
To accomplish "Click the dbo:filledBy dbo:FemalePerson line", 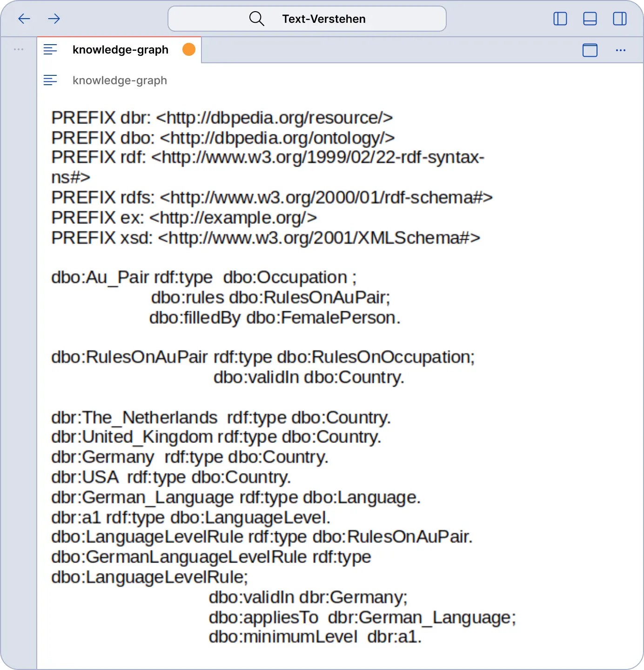I will coord(275,318).
